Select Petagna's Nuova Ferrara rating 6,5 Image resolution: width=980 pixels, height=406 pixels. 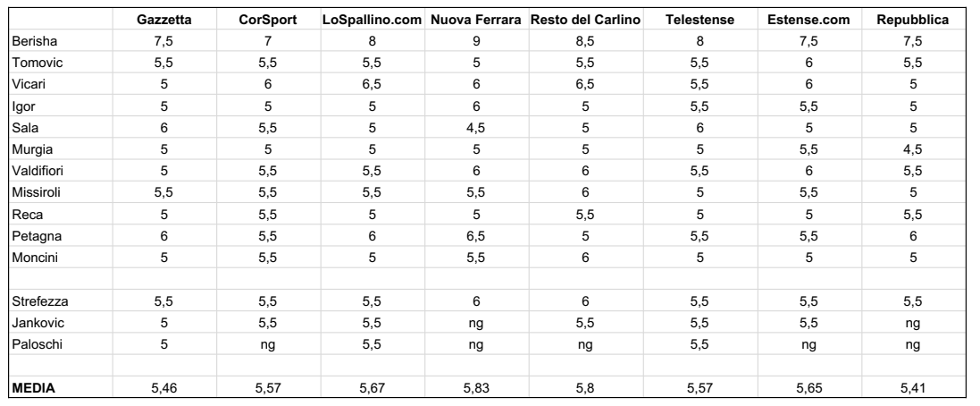[x=476, y=236]
